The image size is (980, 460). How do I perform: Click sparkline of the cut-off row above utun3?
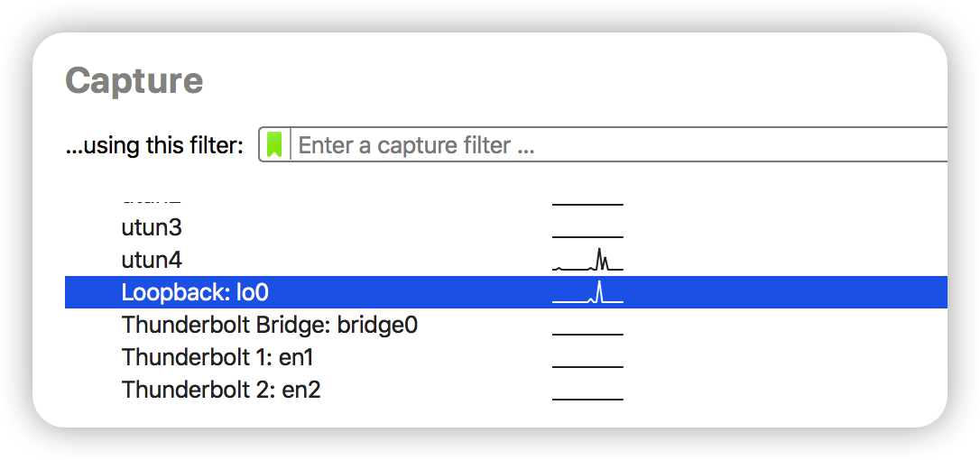pyautogui.click(x=587, y=202)
